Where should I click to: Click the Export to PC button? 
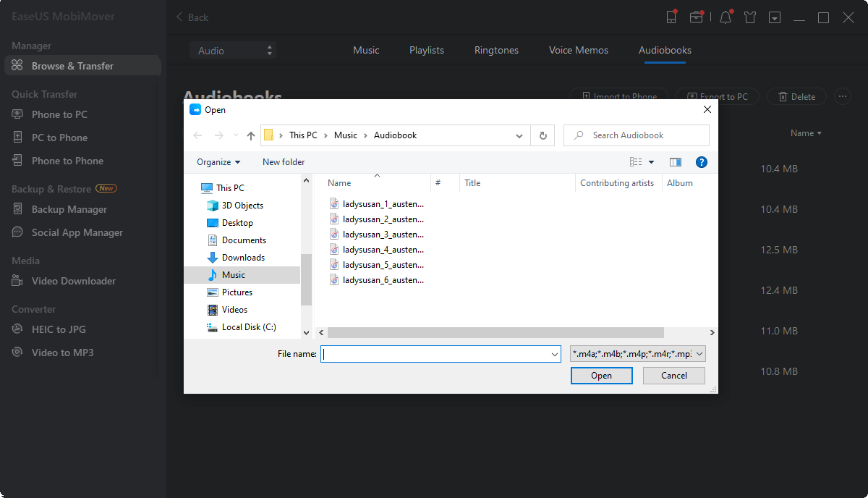coord(717,96)
